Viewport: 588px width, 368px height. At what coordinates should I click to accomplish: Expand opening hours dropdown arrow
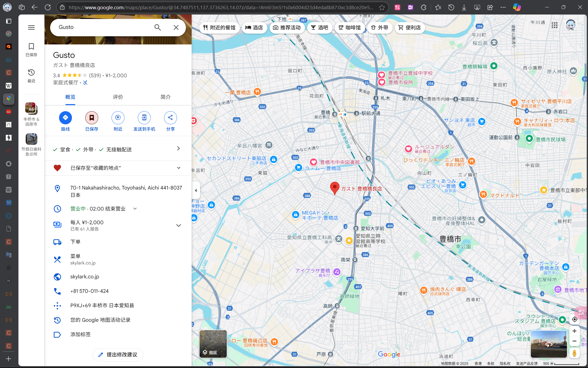[x=135, y=208]
